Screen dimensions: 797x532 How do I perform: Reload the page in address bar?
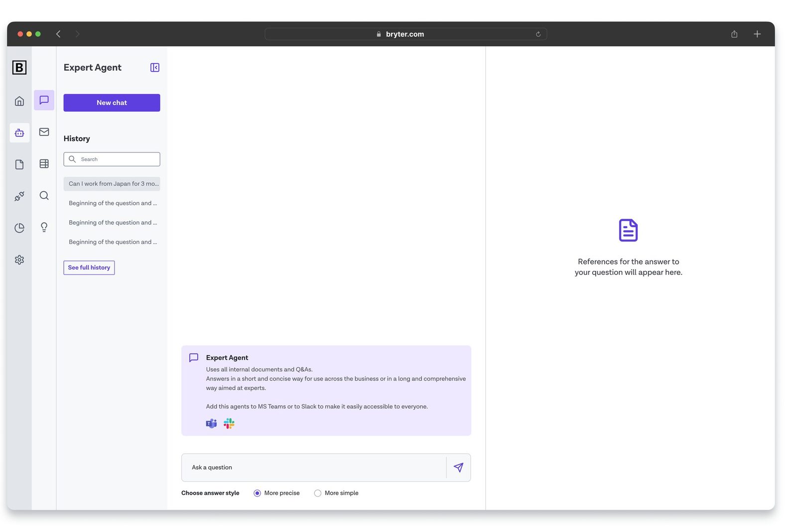pos(538,34)
